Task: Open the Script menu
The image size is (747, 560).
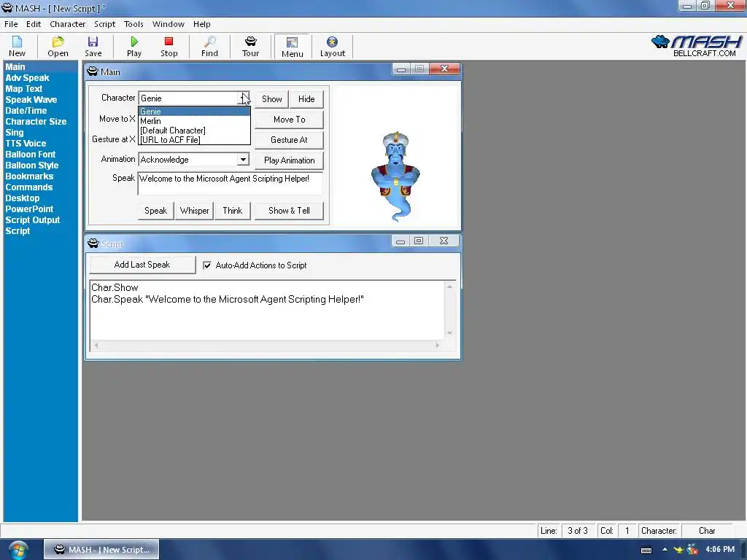Action: 104,24
